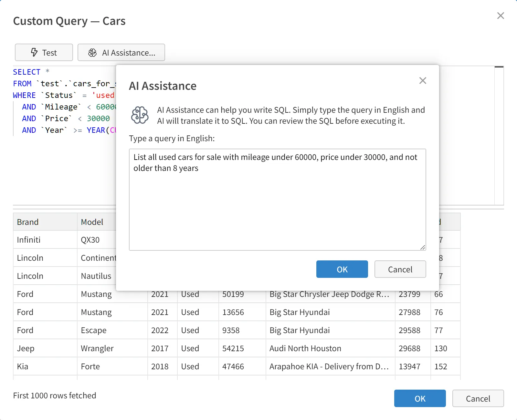Screen dimensions: 517x420
Task: Click the SELECT keyword in SQL editor
Action: click(x=26, y=72)
